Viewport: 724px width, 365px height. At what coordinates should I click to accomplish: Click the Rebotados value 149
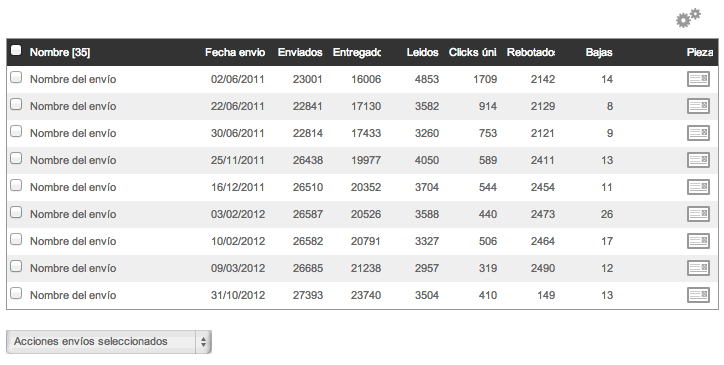[546, 295]
